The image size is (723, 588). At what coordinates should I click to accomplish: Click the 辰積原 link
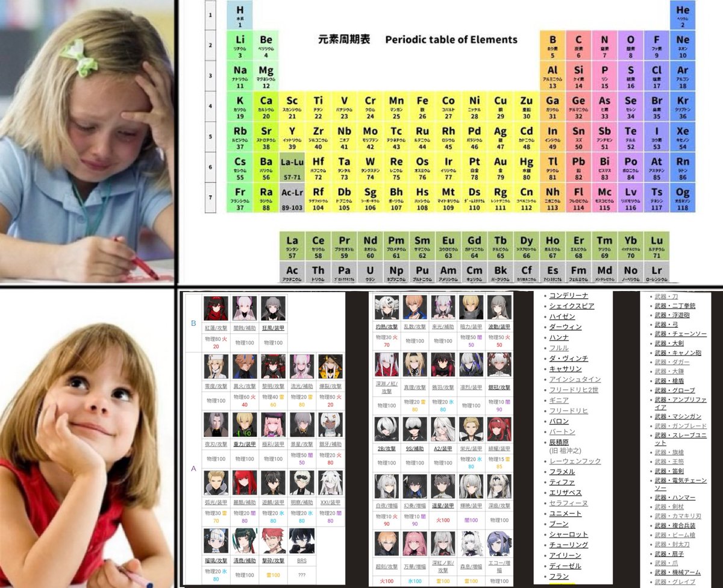(x=560, y=442)
